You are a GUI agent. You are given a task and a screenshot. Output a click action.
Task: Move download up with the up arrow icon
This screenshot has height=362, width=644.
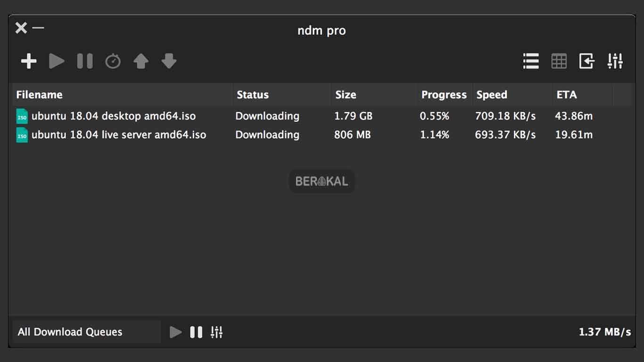point(141,61)
